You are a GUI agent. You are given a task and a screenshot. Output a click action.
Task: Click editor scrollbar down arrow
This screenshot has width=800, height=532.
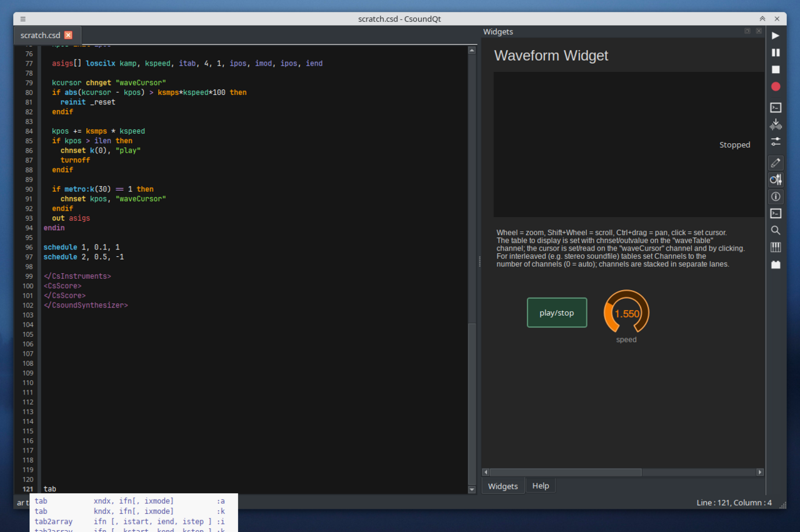(x=472, y=489)
